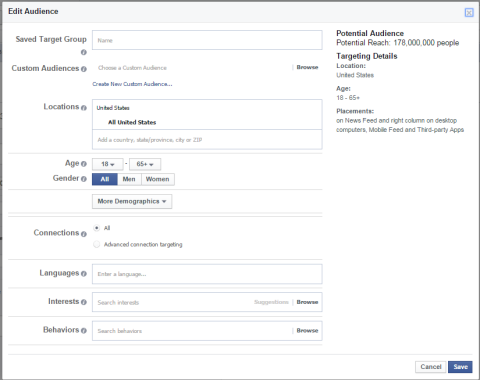480x380 pixels.
Task: Click the Interests info icon
Action: pos(84,302)
